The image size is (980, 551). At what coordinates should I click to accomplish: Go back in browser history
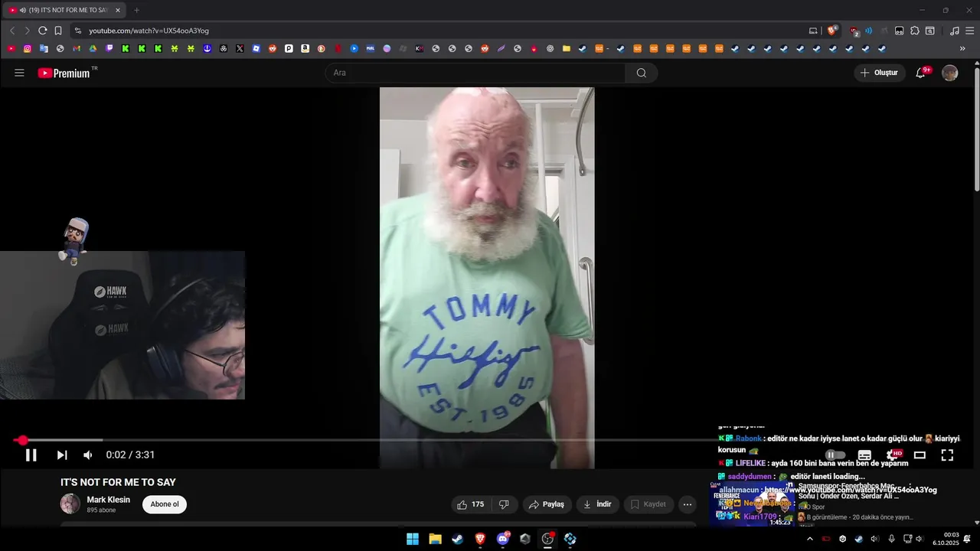pos(12,31)
